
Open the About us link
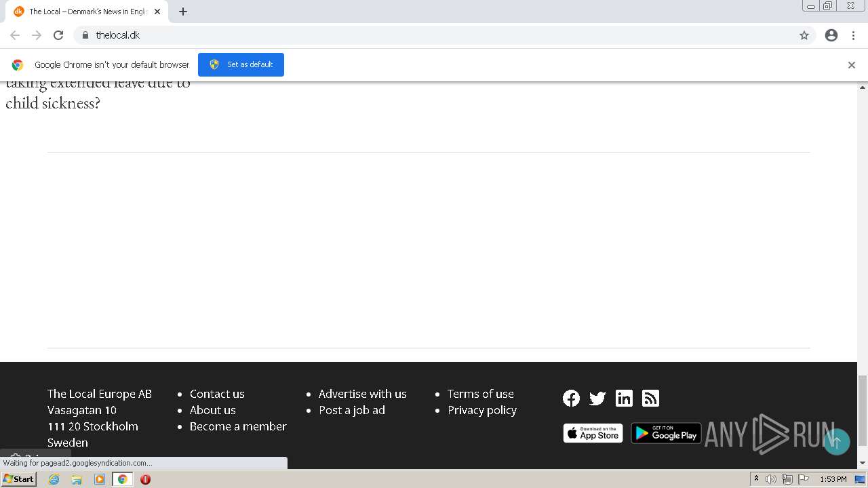pos(213,410)
